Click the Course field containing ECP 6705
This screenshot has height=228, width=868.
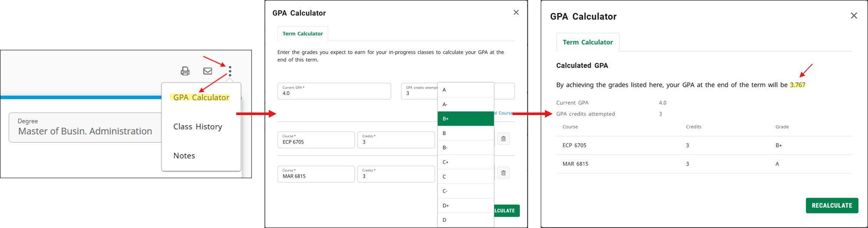[316, 140]
